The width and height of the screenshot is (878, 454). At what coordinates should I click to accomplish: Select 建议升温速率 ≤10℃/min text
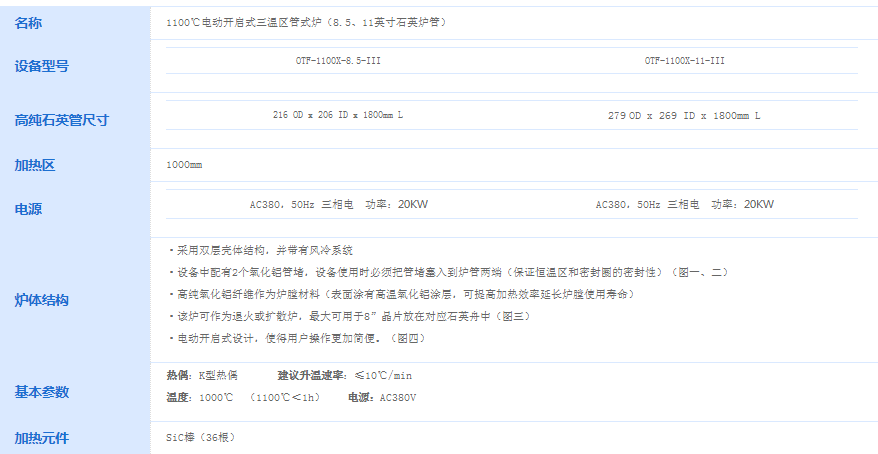pyautogui.click(x=345, y=376)
